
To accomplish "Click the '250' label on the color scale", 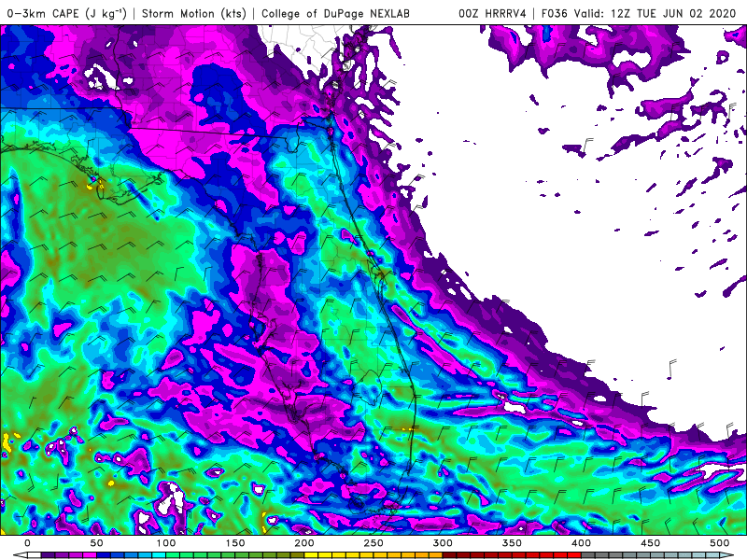I will 373,543.
